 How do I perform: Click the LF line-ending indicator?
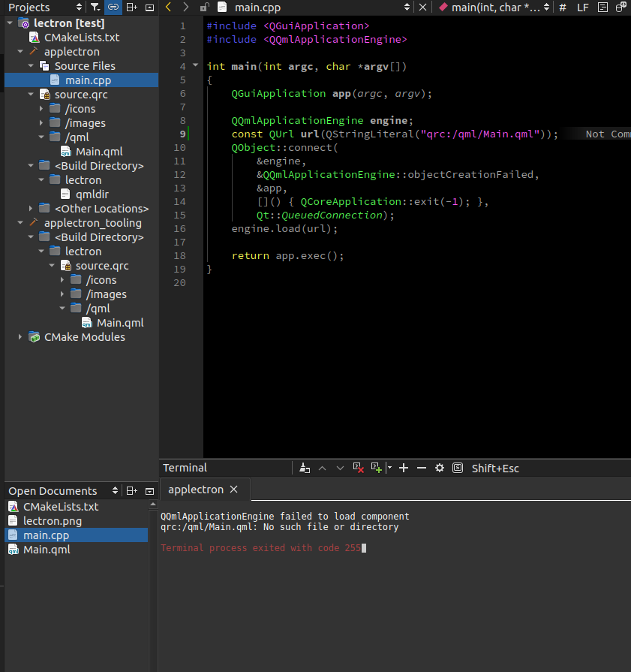pos(583,7)
